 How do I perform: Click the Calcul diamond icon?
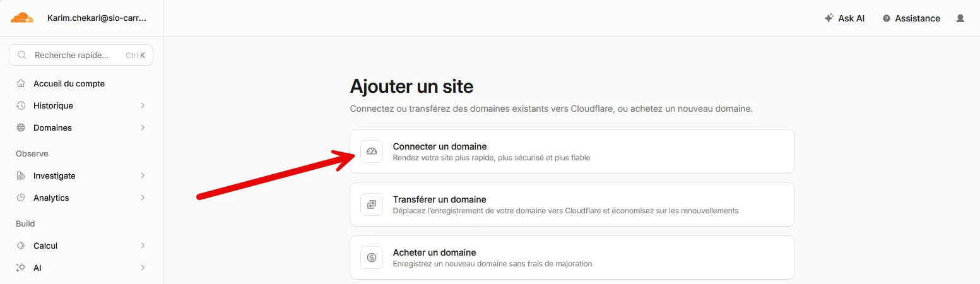point(21,246)
